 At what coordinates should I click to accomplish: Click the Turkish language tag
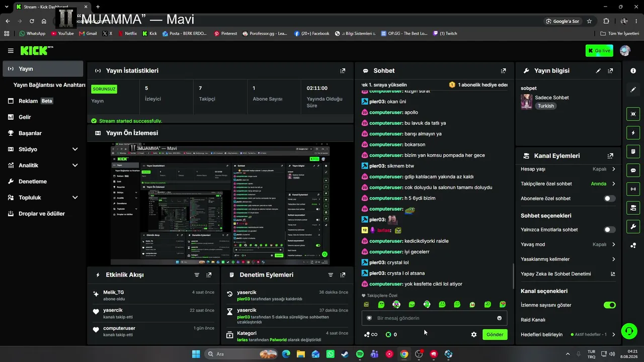(545, 106)
